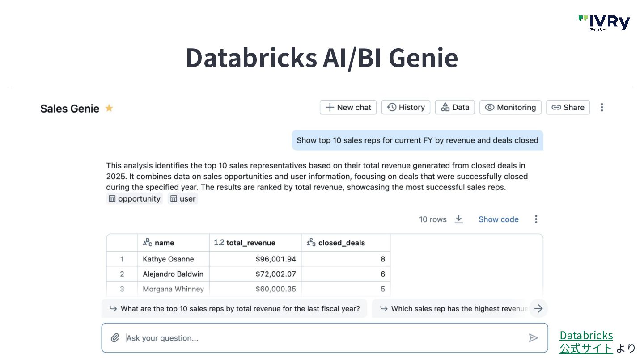Screen dimensions: 644x362
Task: Sort by total_revenue column header
Action: pos(250,243)
